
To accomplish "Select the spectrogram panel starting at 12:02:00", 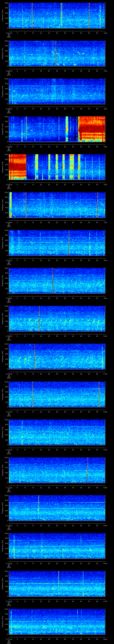I will click(57, 54).
